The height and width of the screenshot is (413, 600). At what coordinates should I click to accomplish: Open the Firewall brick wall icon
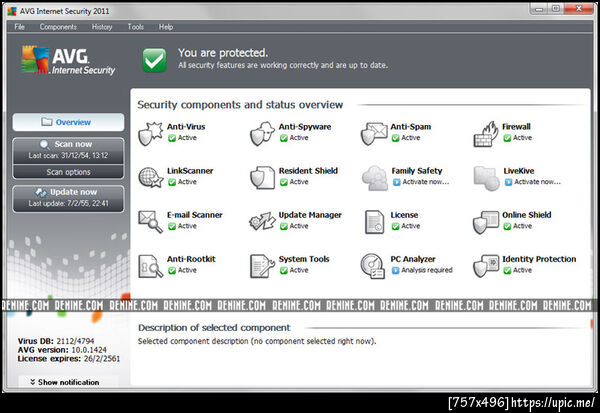click(486, 134)
